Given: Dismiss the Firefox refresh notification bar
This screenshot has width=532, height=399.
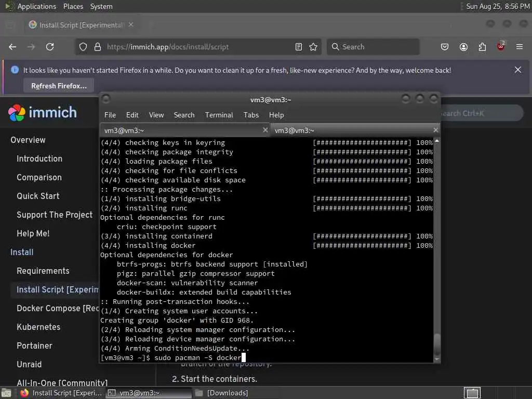Looking at the screenshot, I should click(x=518, y=70).
